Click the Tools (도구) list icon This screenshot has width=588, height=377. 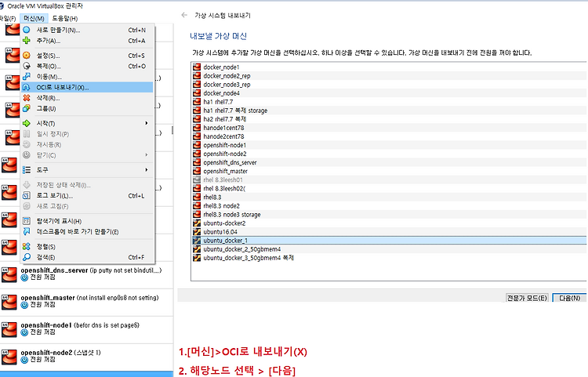27,170
